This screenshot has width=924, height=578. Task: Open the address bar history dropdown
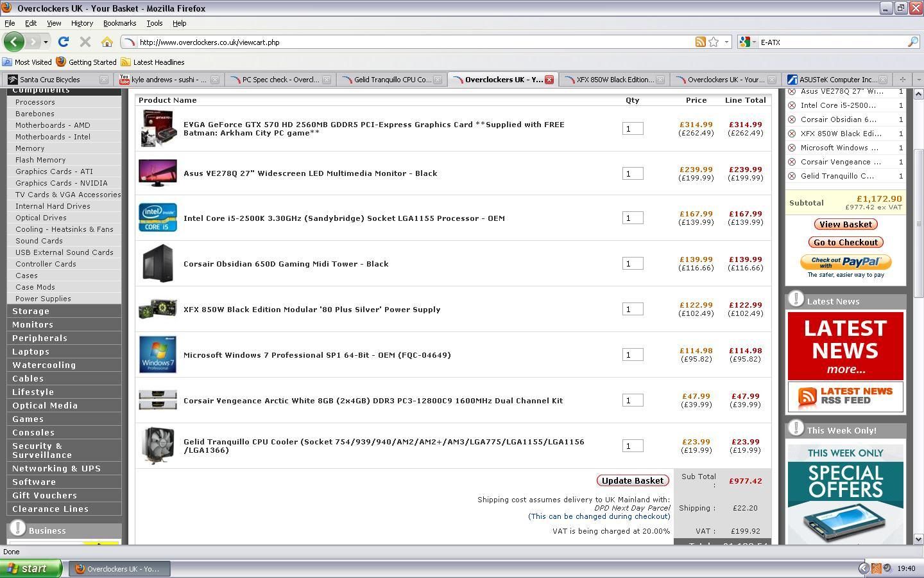[726, 42]
